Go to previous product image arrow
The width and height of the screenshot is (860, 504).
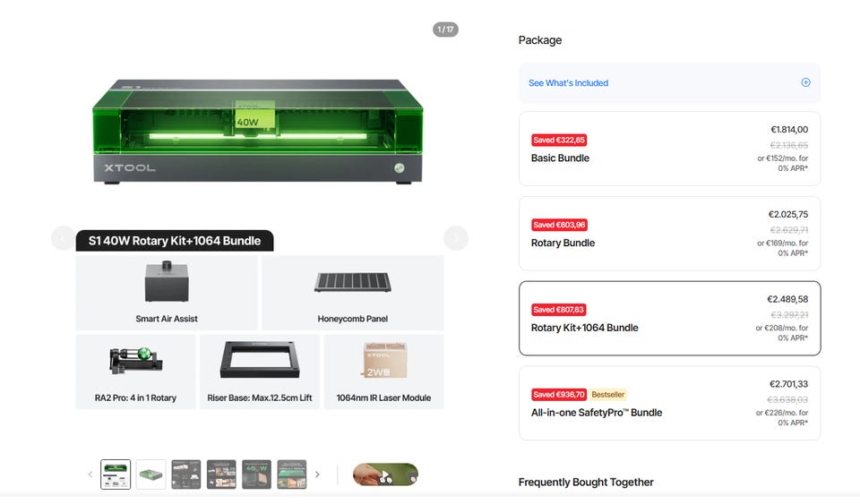[63, 238]
